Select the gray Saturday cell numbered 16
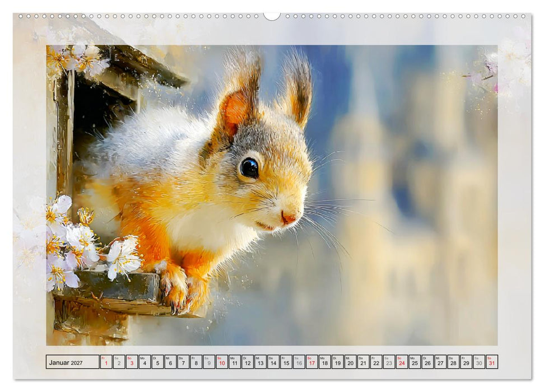This screenshot has width=544, height=392. [x=299, y=361]
